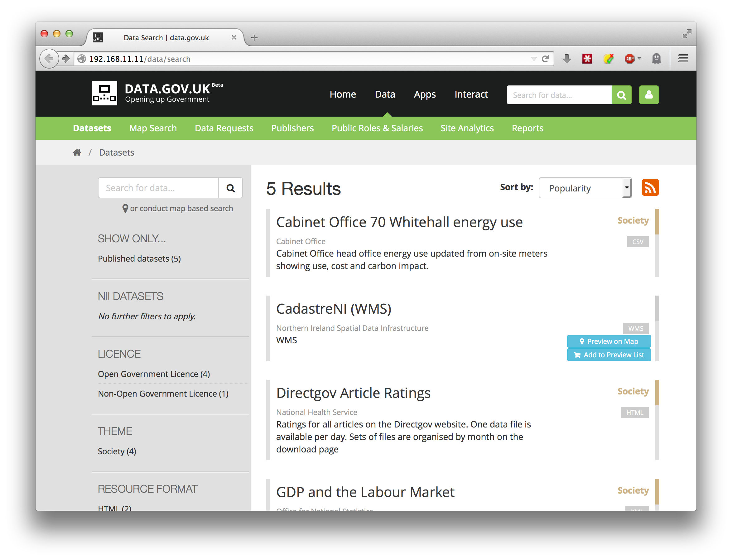Click the green header search magnifier button
This screenshot has width=732, height=560.
(x=621, y=95)
